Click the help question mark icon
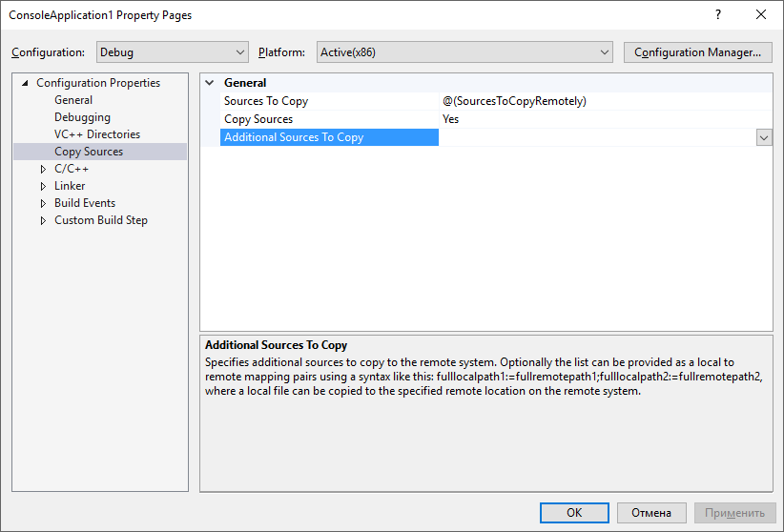Image resolution: width=784 pixels, height=532 pixels. [x=718, y=14]
